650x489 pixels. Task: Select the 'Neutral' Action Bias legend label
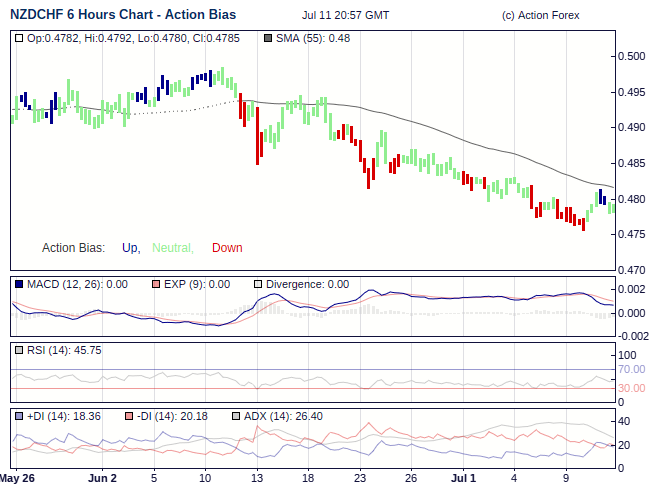[x=171, y=248]
